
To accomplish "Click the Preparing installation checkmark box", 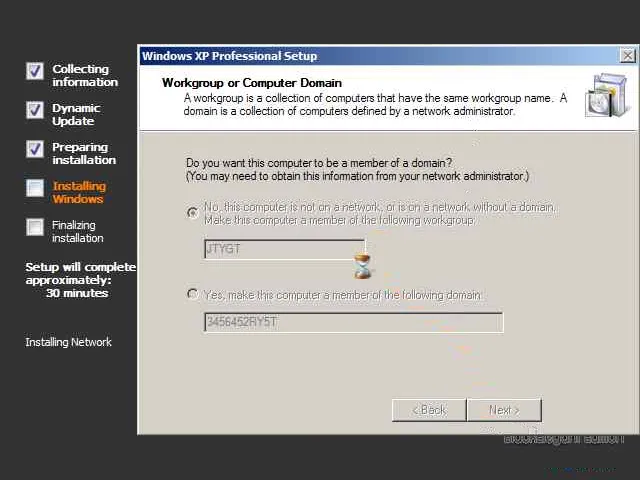I will tap(35, 149).
